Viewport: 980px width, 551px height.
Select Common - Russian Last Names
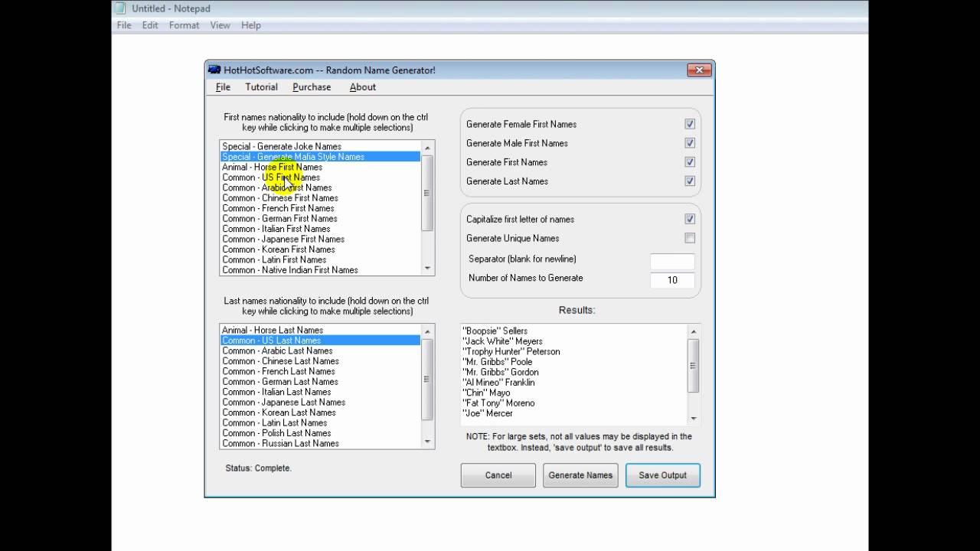(320, 444)
